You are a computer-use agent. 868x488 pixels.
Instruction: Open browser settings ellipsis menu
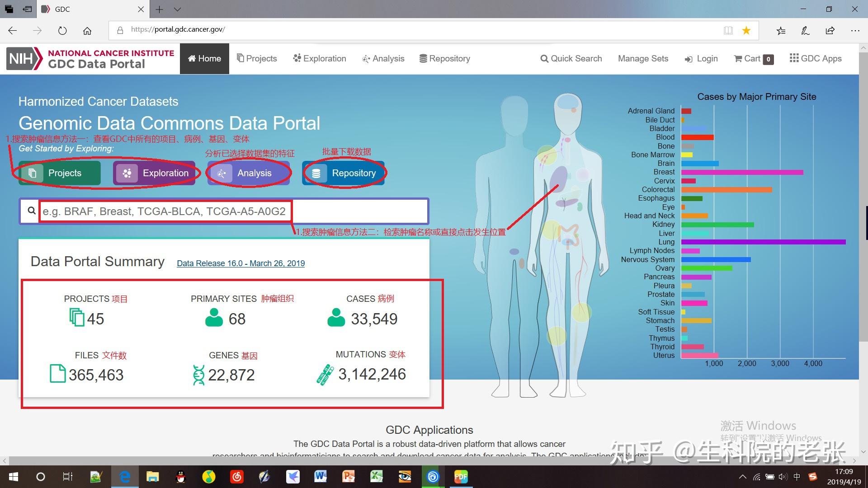pyautogui.click(x=855, y=30)
